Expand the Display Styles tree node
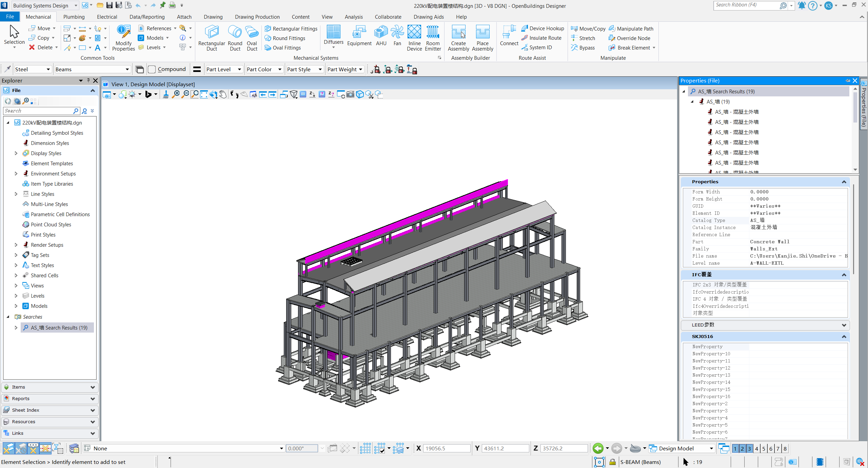Screen dimensions: 868x468 16,153
